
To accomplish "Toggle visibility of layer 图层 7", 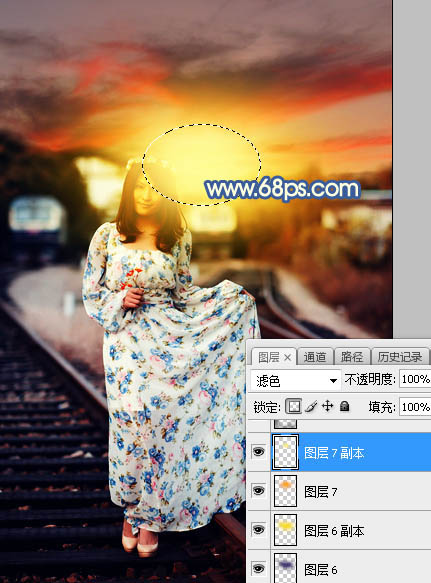I will [x=259, y=491].
